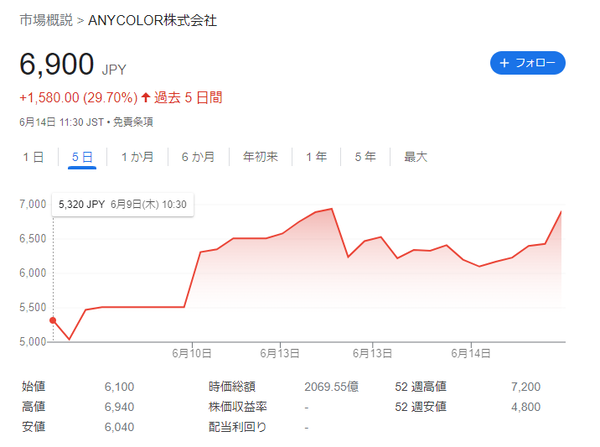
Task: Switch to the 6 か月 range tab
Action: click(198, 157)
